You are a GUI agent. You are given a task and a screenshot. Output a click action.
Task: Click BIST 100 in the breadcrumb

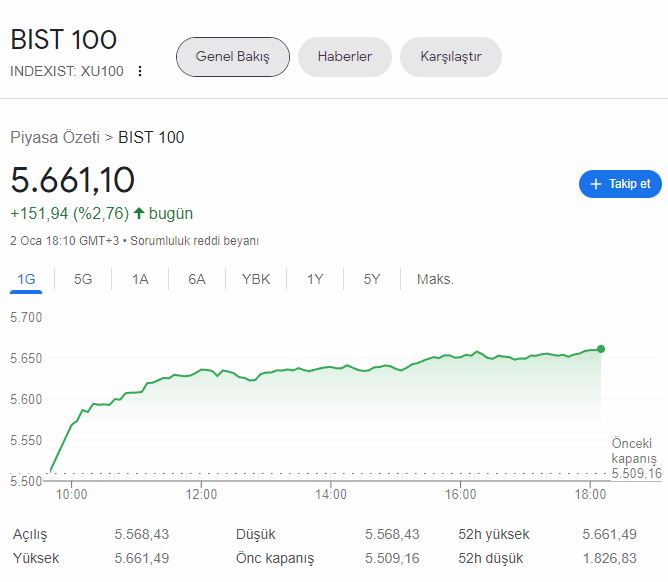(151, 137)
